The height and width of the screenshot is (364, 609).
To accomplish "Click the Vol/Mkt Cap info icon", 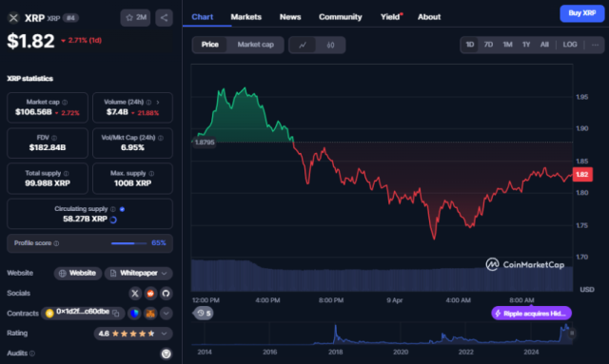I will (161, 138).
